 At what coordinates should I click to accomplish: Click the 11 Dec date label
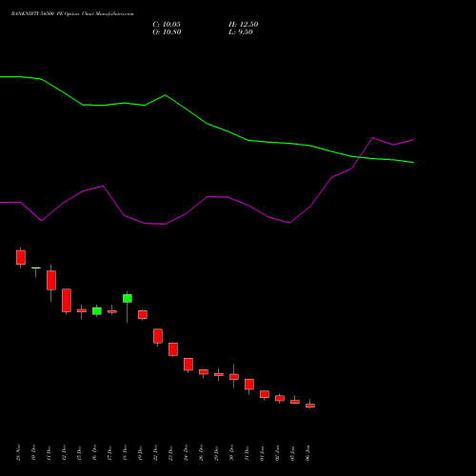click(x=49, y=453)
